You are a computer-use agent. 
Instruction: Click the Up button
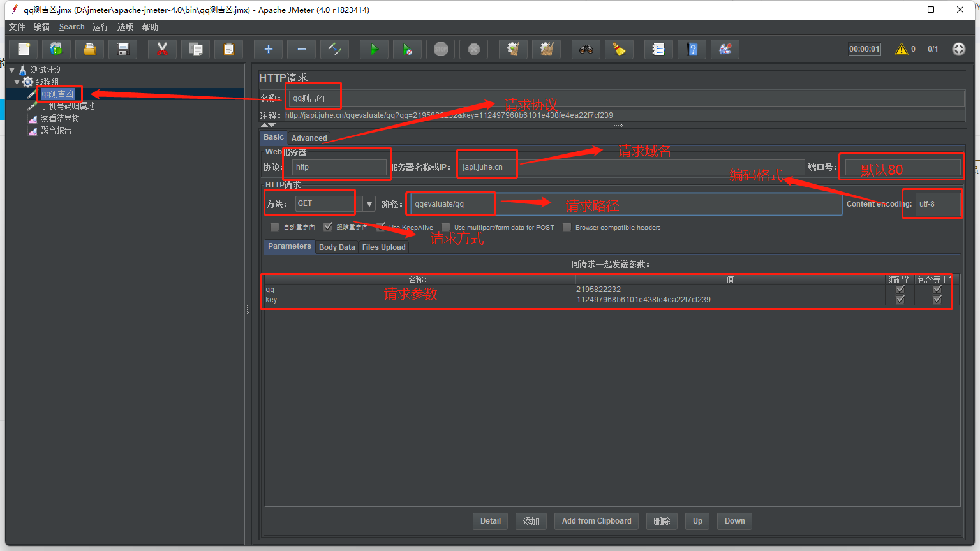click(x=697, y=521)
